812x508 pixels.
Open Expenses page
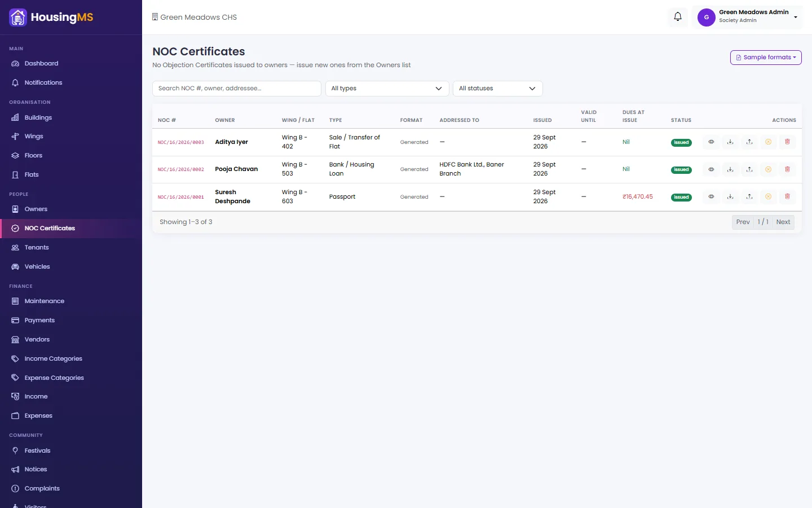(71, 415)
